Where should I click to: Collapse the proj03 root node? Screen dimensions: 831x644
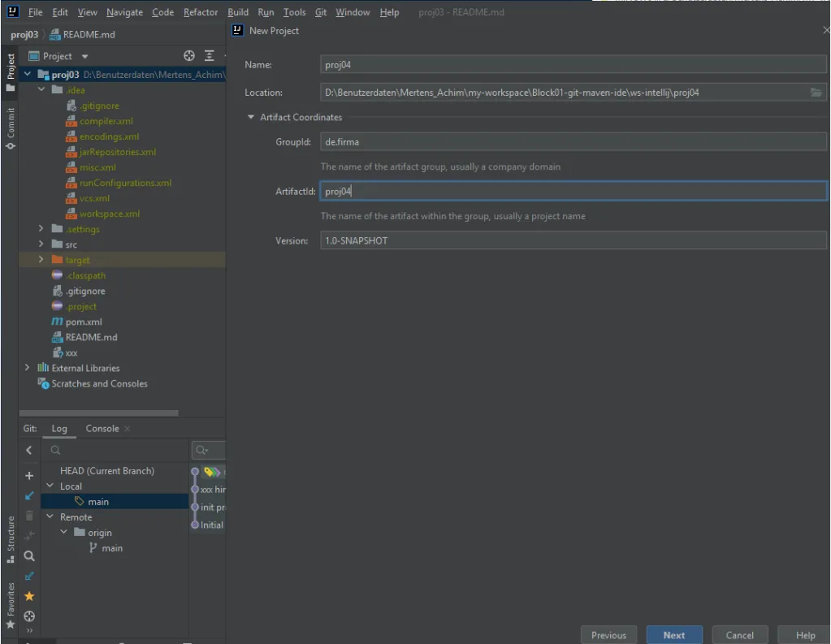click(28, 74)
